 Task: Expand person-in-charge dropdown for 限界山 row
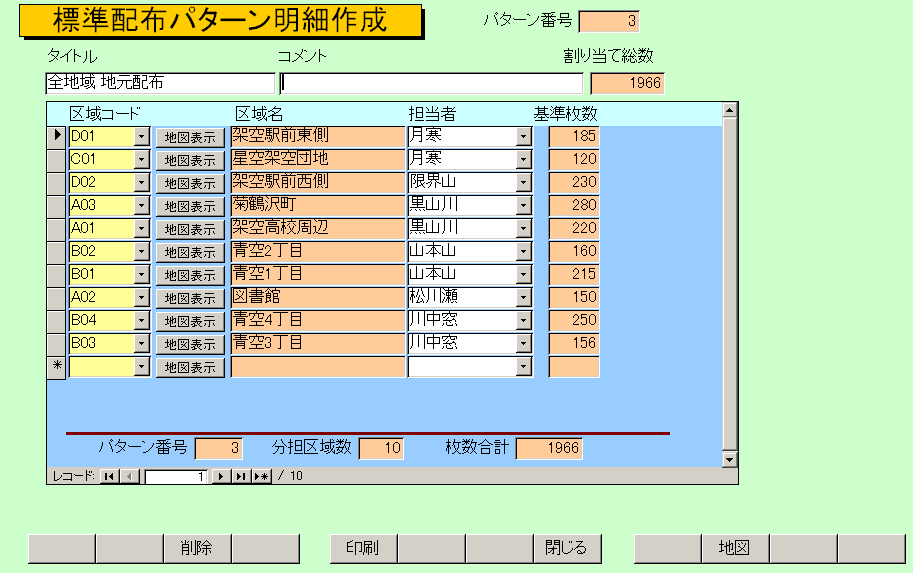pyautogui.click(x=524, y=183)
